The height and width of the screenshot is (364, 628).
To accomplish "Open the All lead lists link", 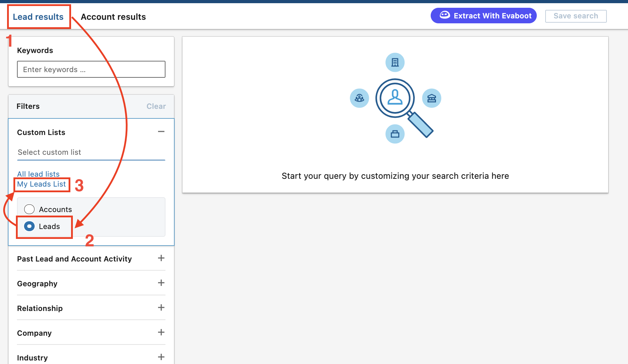I will coord(38,174).
